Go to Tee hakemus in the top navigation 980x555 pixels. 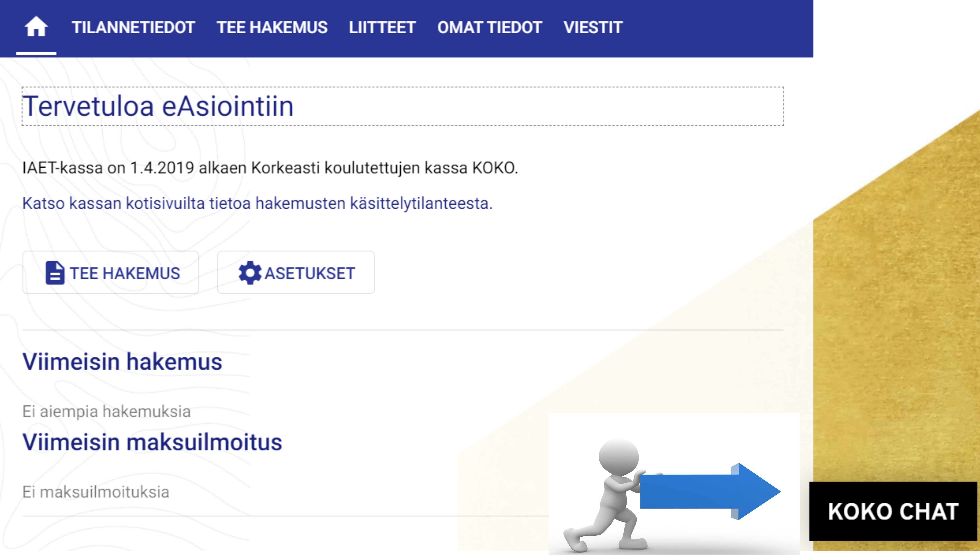[272, 27]
